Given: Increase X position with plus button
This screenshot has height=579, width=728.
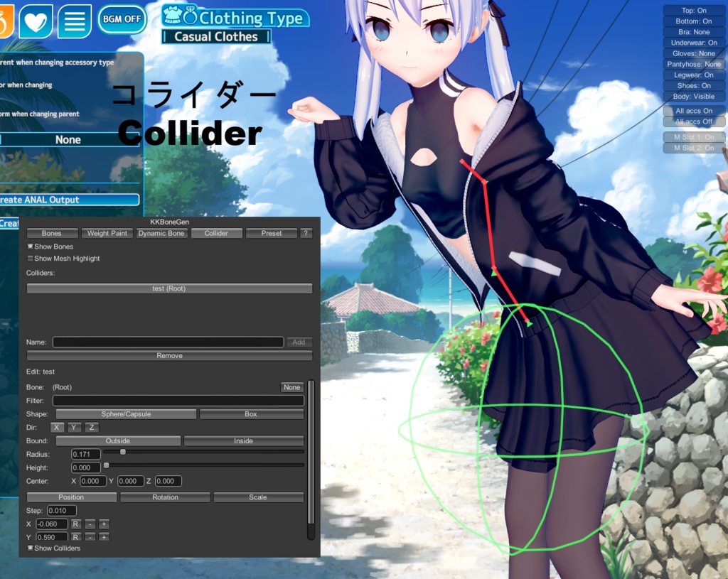Looking at the screenshot, I should click(x=104, y=524).
